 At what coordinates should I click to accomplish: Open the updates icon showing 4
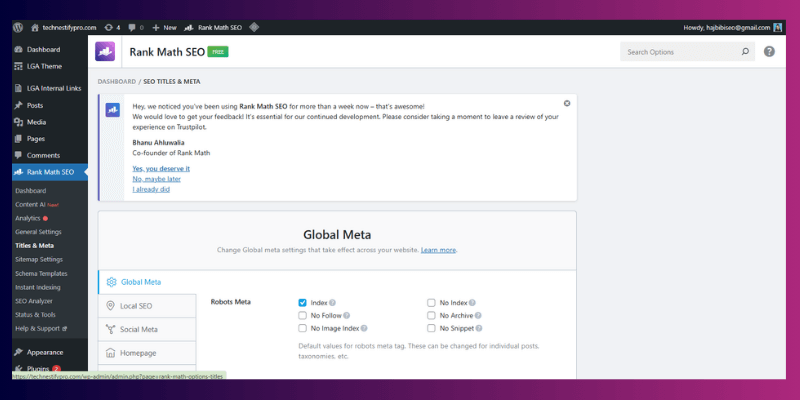112,28
